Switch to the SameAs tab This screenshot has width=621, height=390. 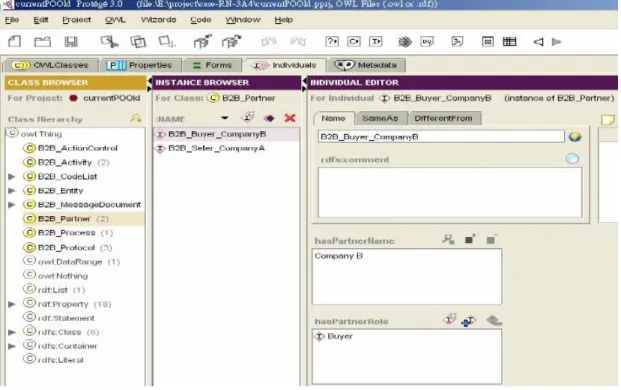(x=380, y=118)
